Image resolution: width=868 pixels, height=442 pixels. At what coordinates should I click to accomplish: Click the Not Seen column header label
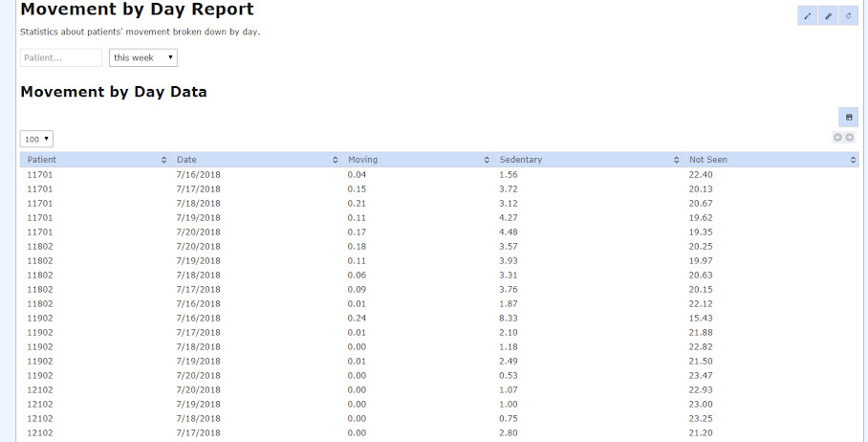[x=708, y=160]
